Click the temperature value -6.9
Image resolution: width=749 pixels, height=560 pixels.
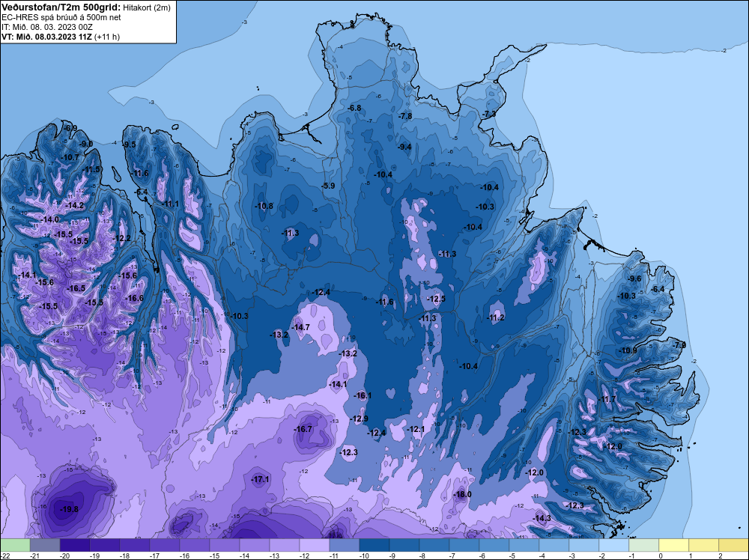pyautogui.click(x=70, y=128)
